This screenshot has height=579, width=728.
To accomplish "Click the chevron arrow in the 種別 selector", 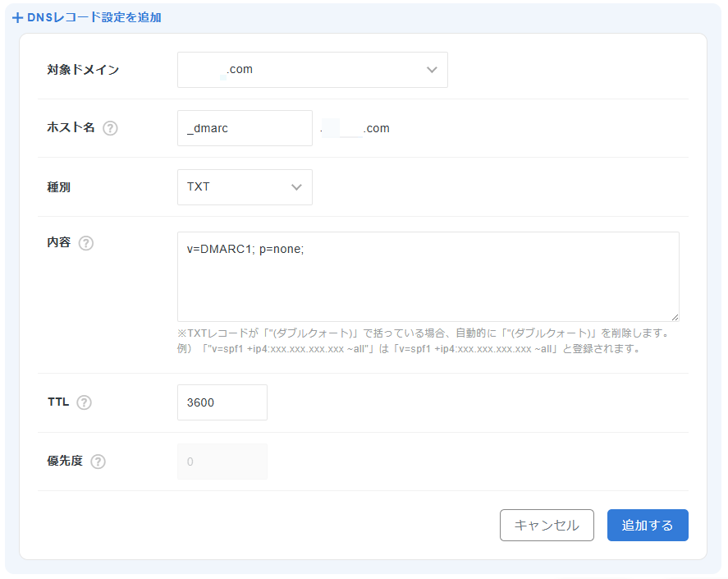I will click(x=296, y=187).
